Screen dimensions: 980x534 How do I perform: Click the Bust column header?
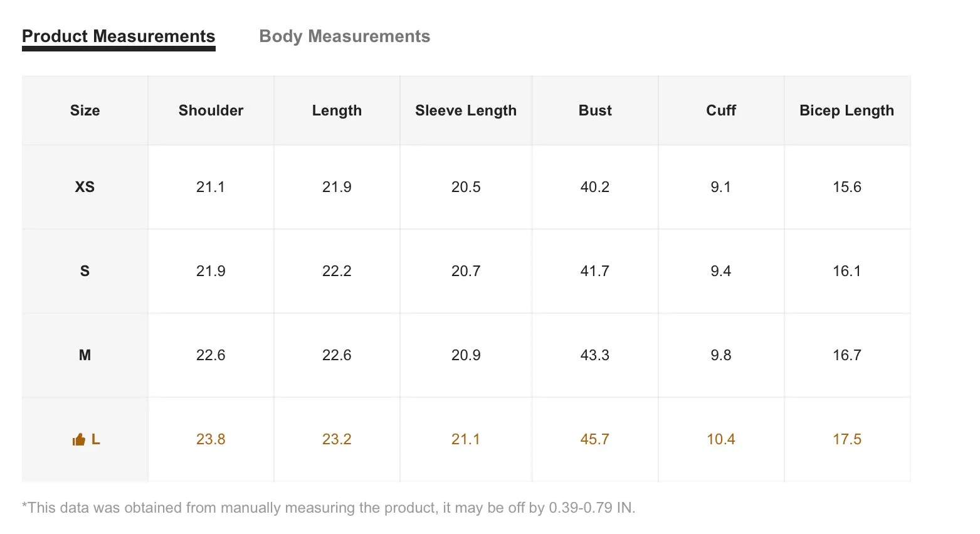595,110
